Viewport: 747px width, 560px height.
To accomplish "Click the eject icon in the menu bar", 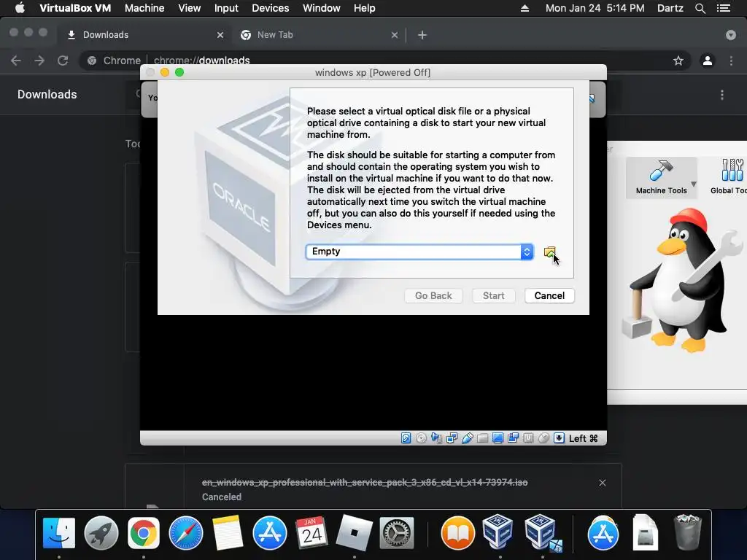I will (525, 8).
